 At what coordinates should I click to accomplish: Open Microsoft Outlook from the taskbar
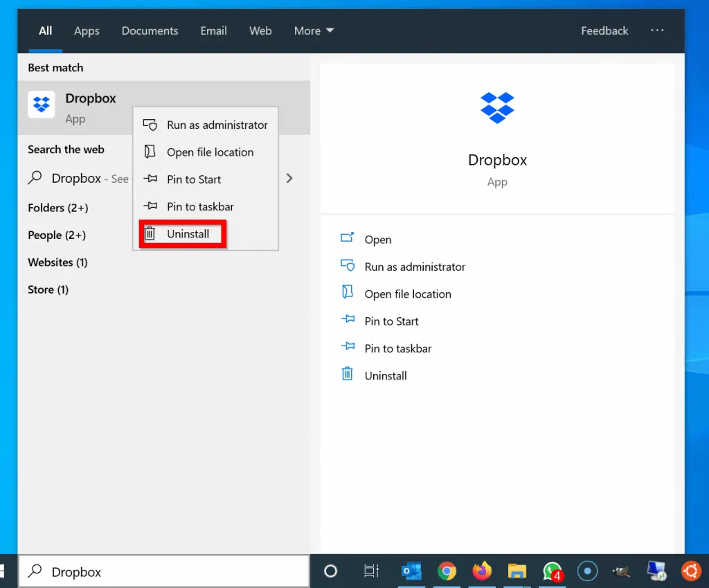411,571
